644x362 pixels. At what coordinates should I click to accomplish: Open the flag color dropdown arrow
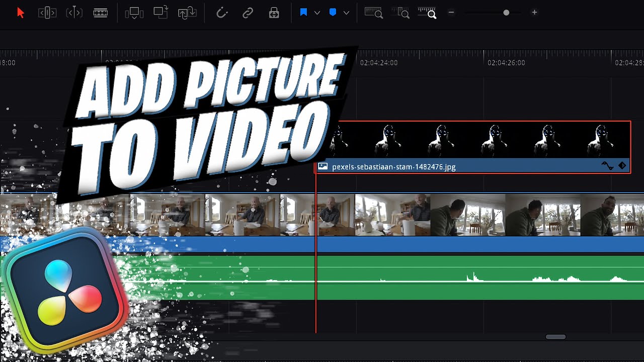pos(317,13)
